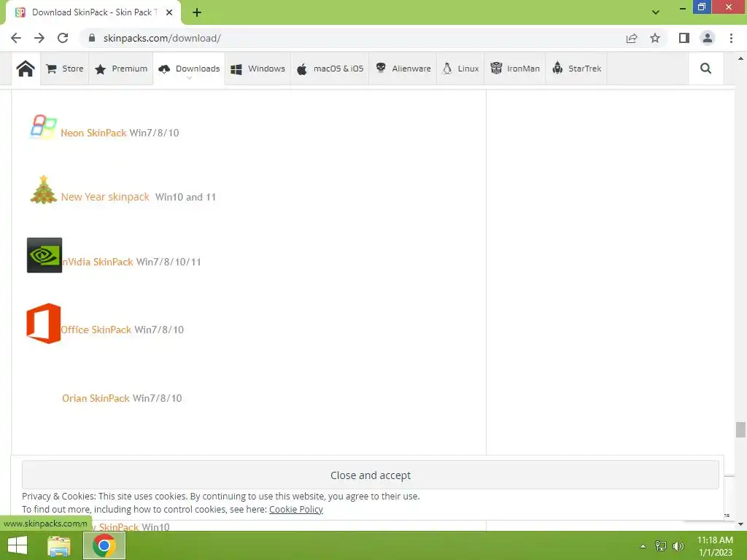Open the Linux menu item

(460, 69)
